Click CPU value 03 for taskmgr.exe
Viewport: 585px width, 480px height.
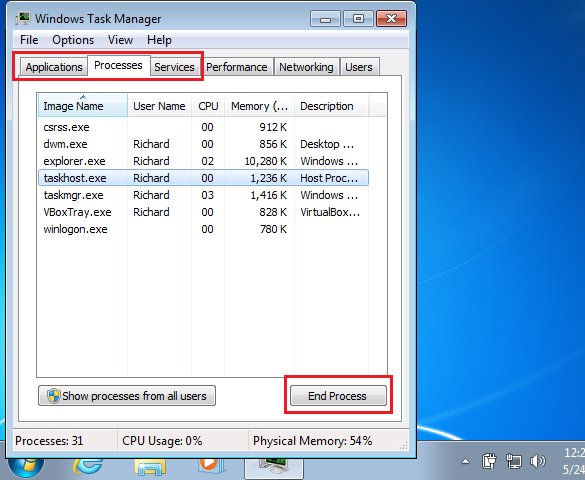207,195
